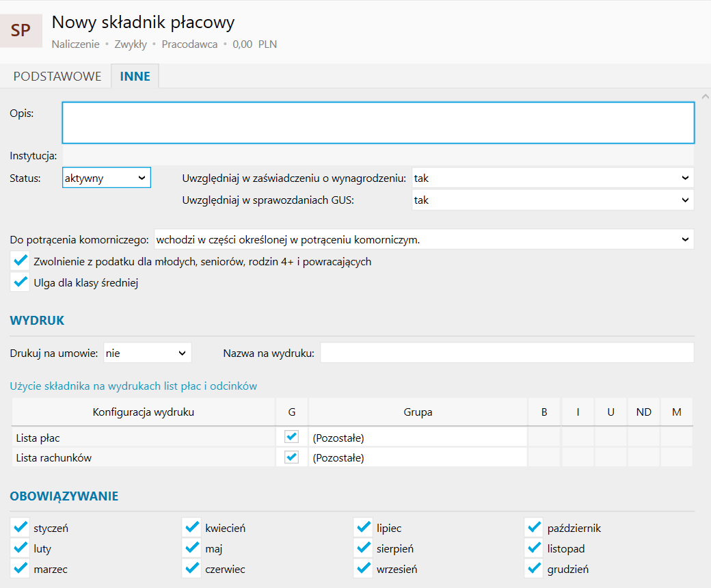Expand the zaświadczeniu o wynagrodzeniu dropdown
Image resolution: width=711 pixels, height=588 pixels.
coord(552,178)
